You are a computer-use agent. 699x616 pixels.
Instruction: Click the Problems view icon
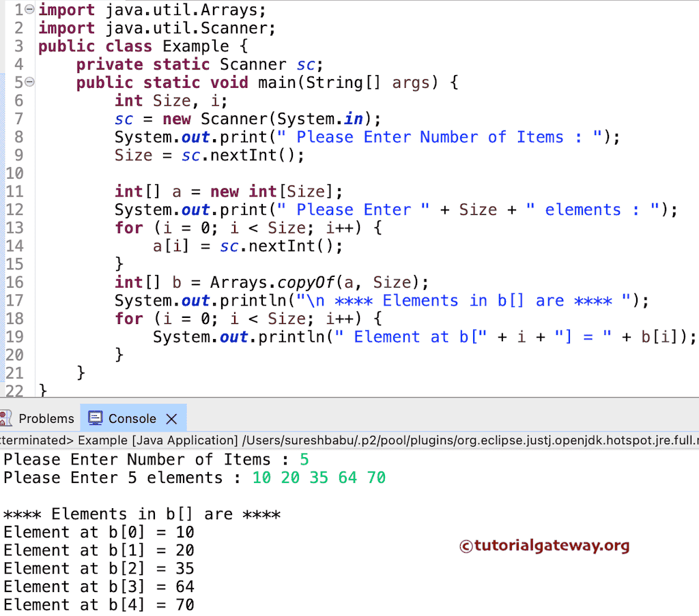[x=7, y=418]
